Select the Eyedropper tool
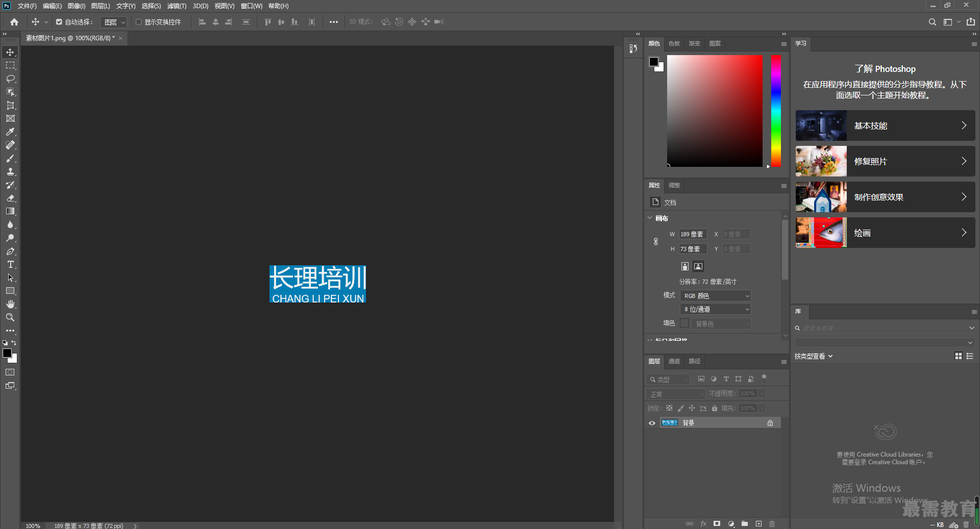 tap(10, 132)
